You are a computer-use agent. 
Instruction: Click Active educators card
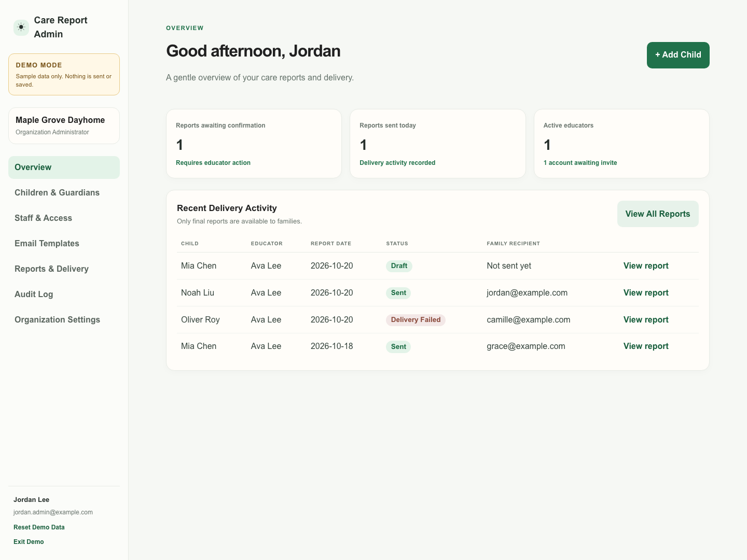pyautogui.click(x=621, y=144)
